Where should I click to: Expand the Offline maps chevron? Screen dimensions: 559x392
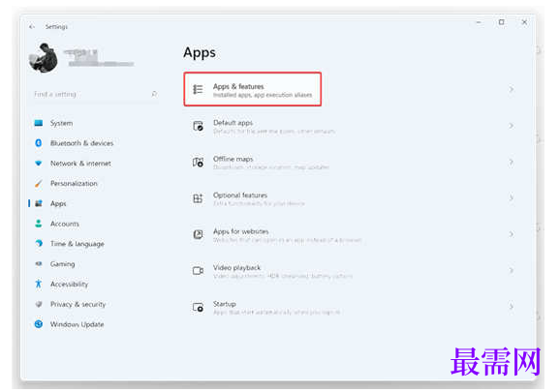click(511, 162)
